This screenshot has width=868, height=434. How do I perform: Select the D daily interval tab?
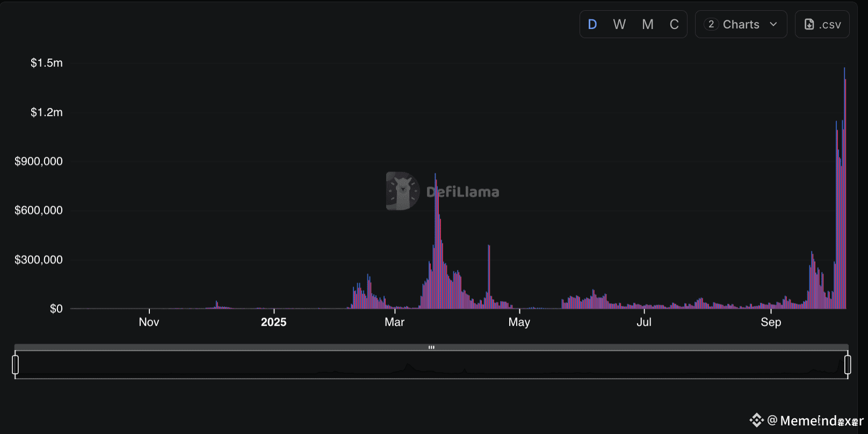tap(592, 24)
